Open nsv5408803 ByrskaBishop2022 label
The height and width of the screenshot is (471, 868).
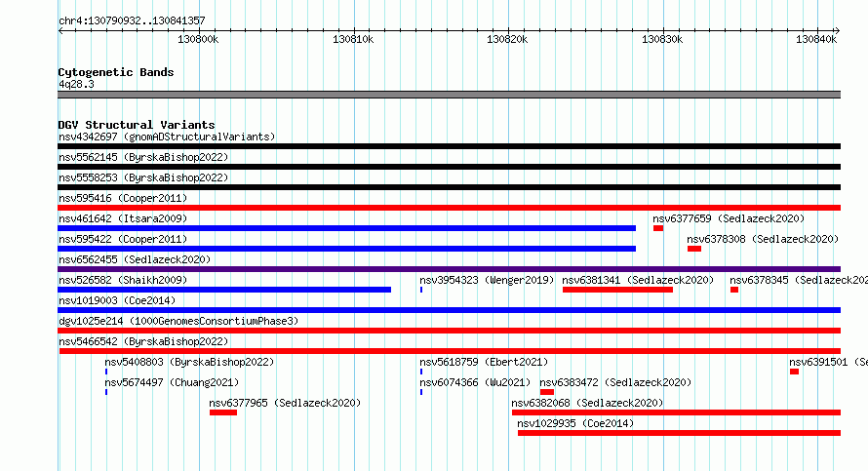189,362
